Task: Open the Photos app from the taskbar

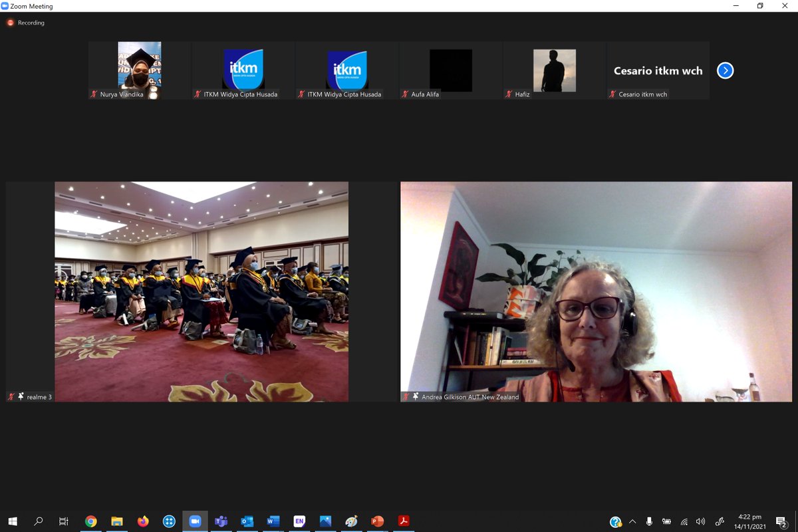Action: [325, 521]
